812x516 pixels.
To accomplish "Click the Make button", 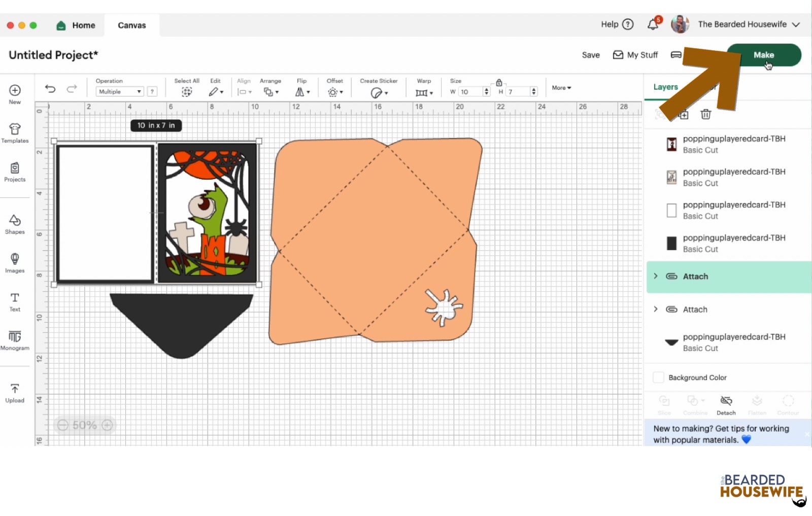I will [x=763, y=55].
